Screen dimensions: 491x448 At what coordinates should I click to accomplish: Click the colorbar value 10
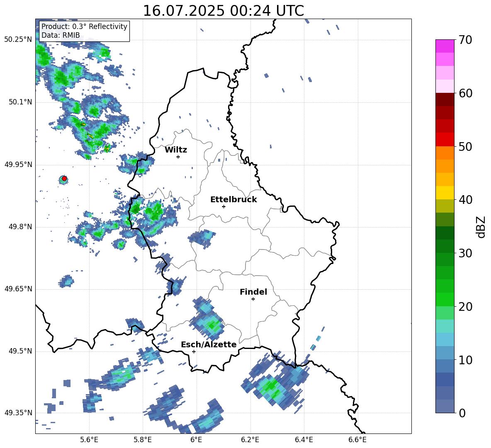click(465, 360)
